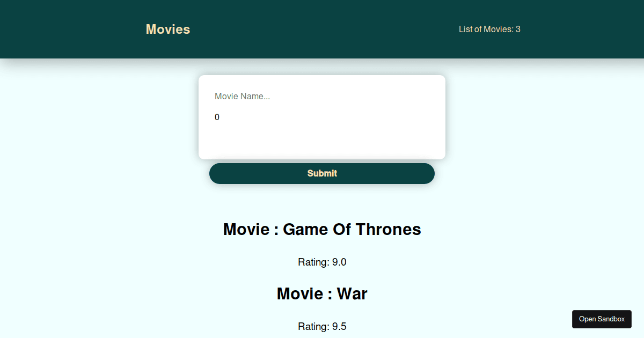Screen dimensions: 644x338
Task: Click the Game Of Thrones movie heading
Action: coord(322,229)
